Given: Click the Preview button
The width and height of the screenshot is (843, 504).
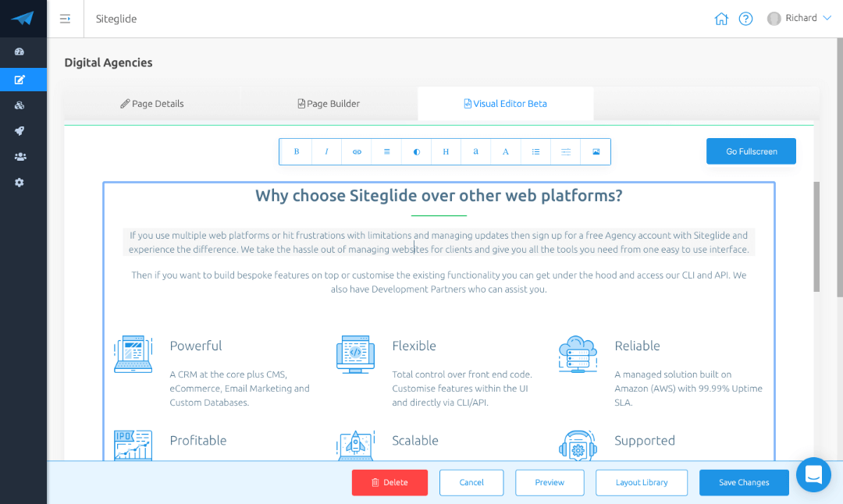Looking at the screenshot, I should click(550, 482).
